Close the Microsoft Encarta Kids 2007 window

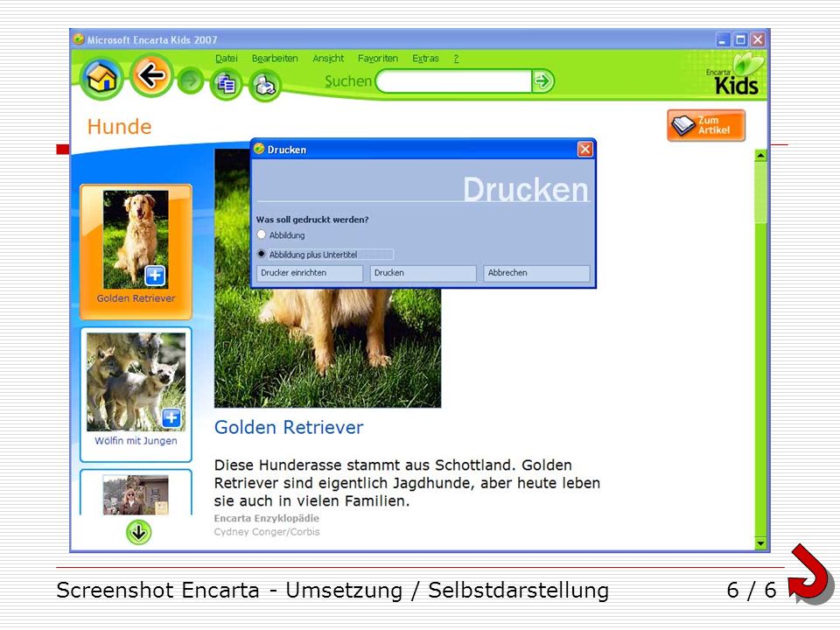point(758,39)
